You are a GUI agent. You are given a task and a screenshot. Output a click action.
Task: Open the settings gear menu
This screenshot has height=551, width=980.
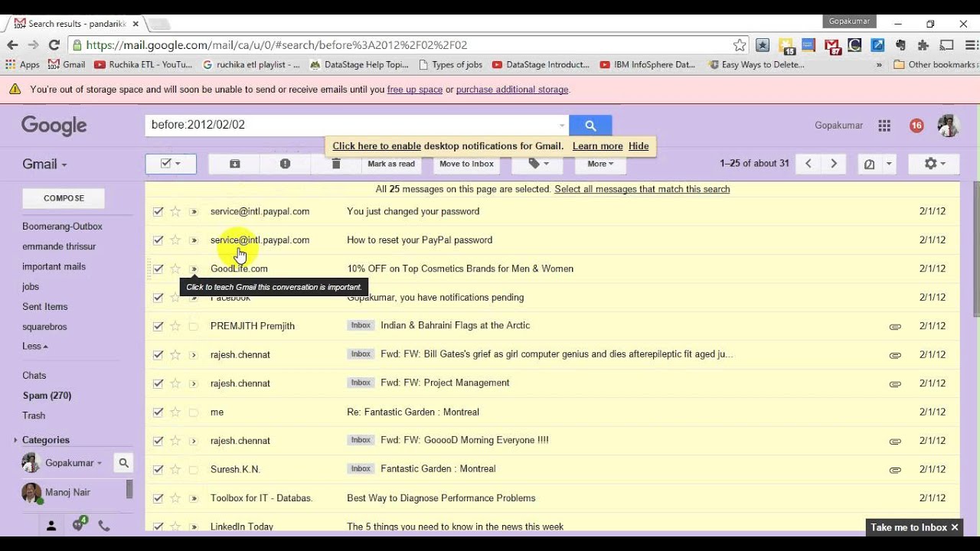pyautogui.click(x=934, y=164)
